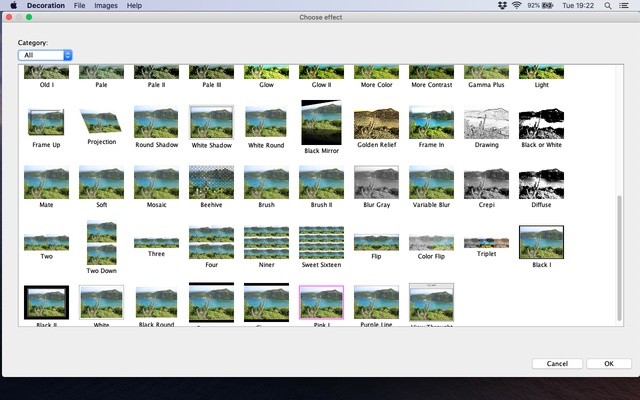Select the Color Flip effect
640x400 pixels.
pos(431,242)
